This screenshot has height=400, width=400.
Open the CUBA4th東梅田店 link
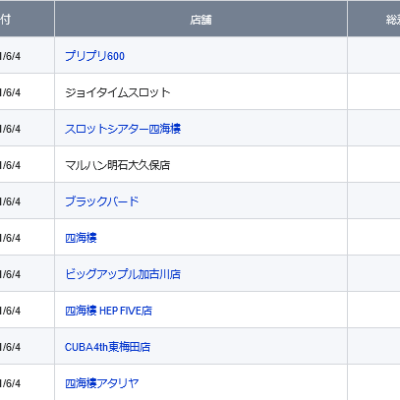tap(107, 347)
